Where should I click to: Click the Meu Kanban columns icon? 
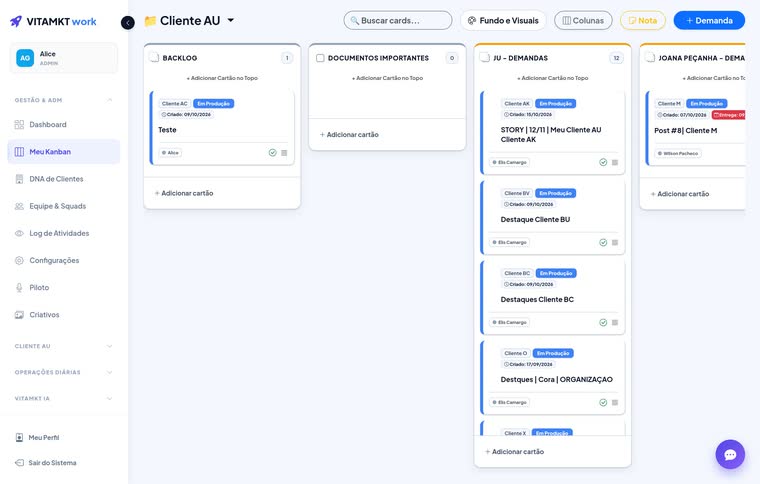tap(19, 152)
